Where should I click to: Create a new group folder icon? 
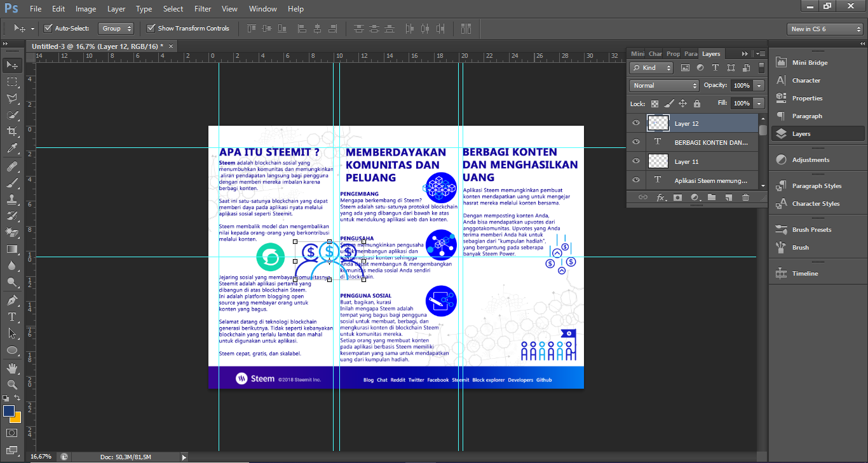click(x=712, y=198)
